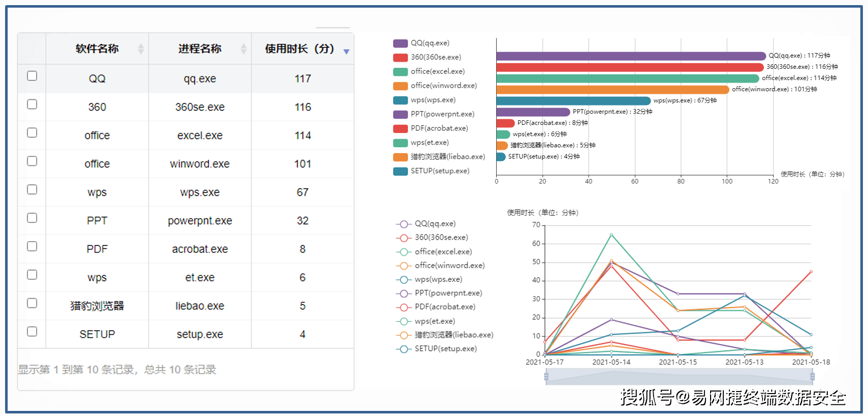868x416 pixels.
Task: Toggle 猎豹浏览器(liebao.exe) line chart legend
Action: tap(403, 335)
